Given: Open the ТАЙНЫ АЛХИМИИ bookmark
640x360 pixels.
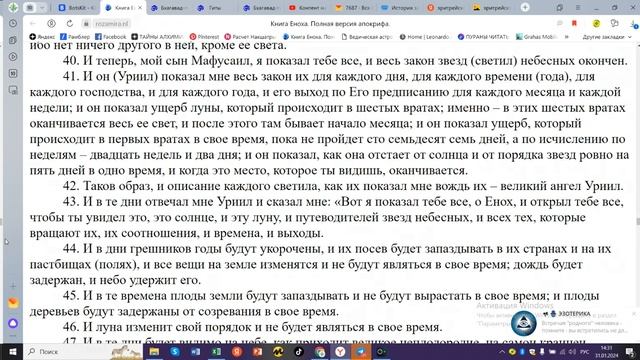Looking at the screenshot, I should click(x=157, y=37).
